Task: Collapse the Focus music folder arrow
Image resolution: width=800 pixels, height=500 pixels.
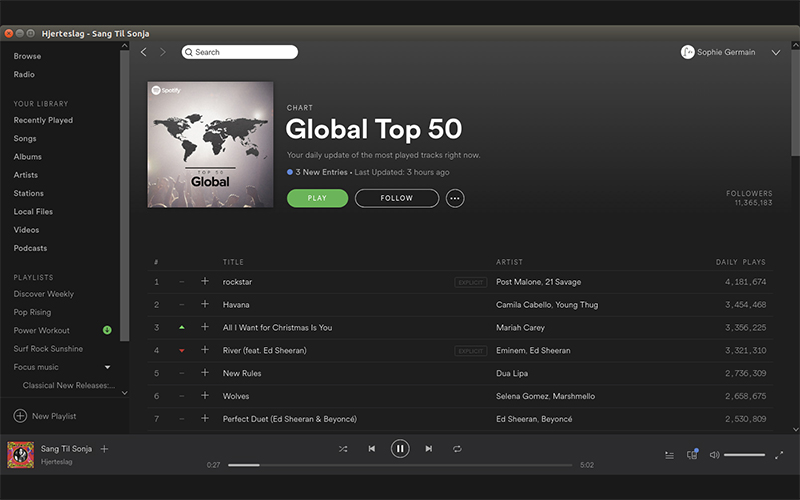Action: 107,367
